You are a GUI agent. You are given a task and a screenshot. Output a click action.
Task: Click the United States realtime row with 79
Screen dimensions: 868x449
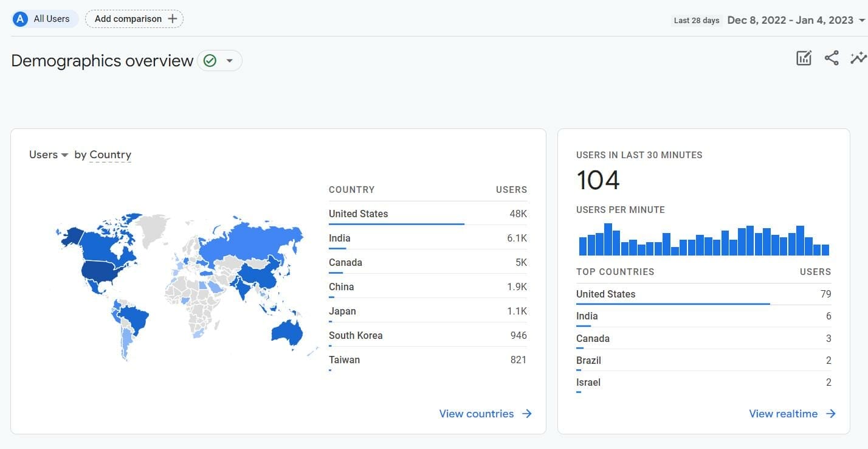703,294
